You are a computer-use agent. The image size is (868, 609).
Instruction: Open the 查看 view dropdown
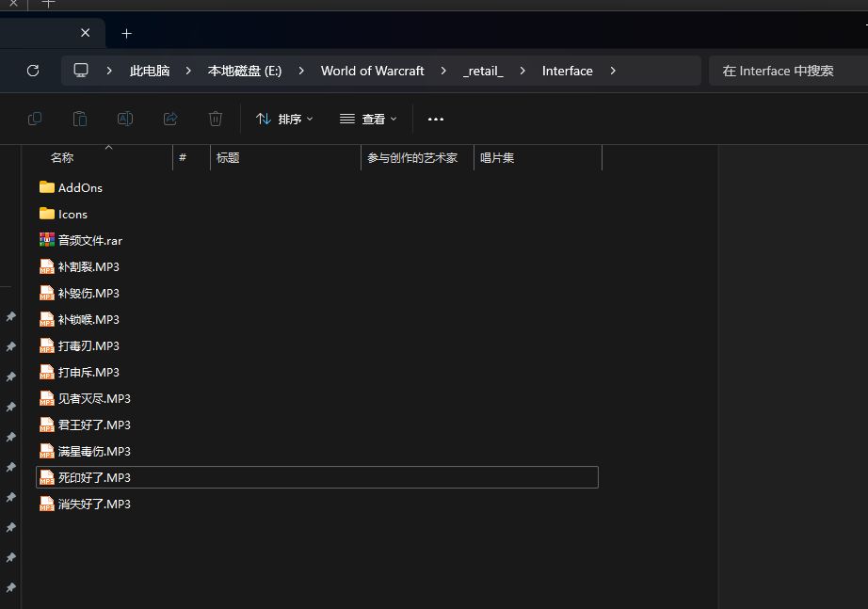[x=368, y=119]
